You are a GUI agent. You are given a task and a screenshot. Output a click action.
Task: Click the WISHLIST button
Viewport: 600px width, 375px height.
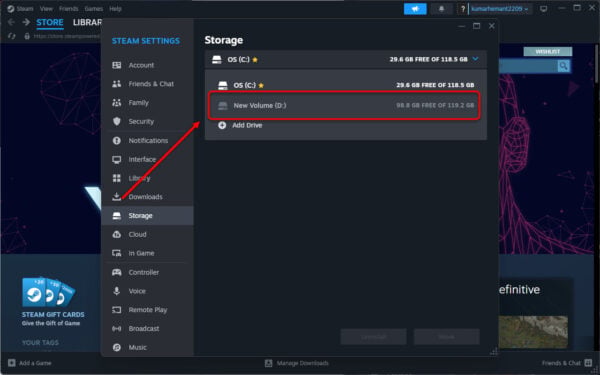[548, 51]
